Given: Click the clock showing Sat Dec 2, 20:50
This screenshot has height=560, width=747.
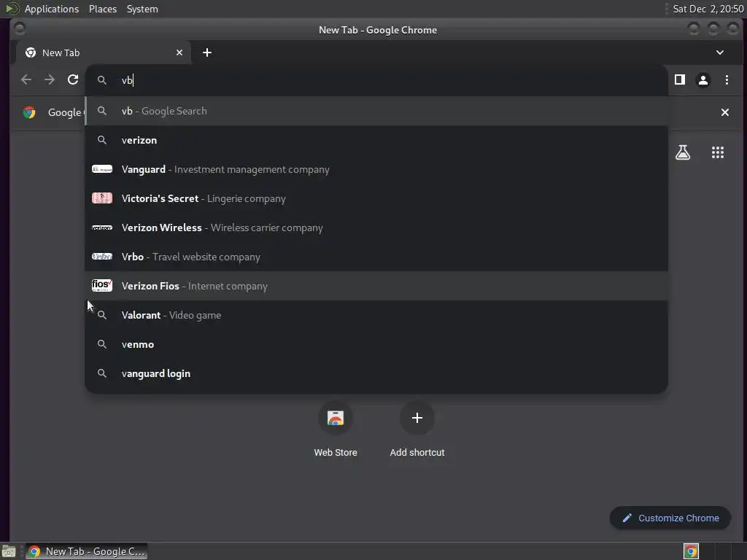Looking at the screenshot, I should click(x=708, y=9).
